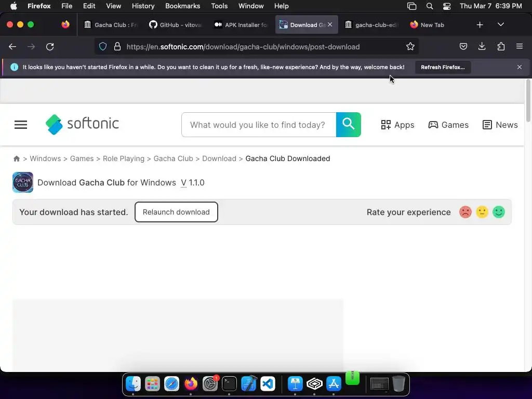Open Xcode from the Dock
The height and width of the screenshot is (399, 532).
coord(249,384)
